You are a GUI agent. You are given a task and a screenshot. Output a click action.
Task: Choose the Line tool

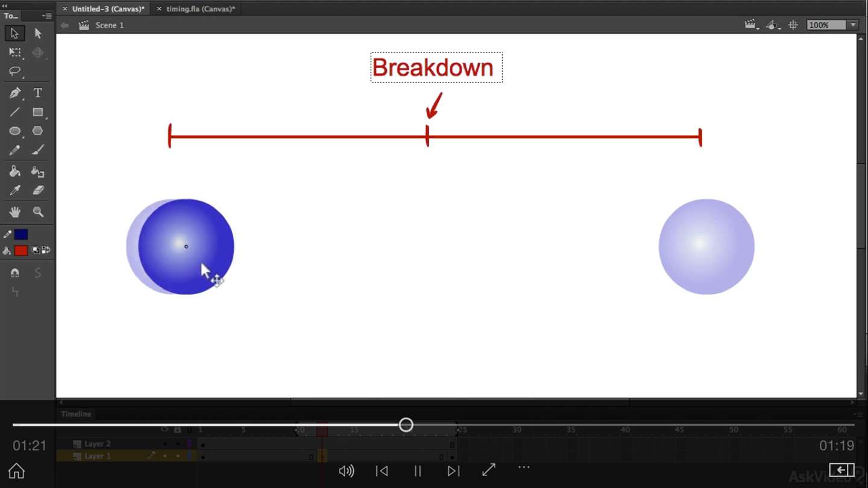click(x=14, y=112)
